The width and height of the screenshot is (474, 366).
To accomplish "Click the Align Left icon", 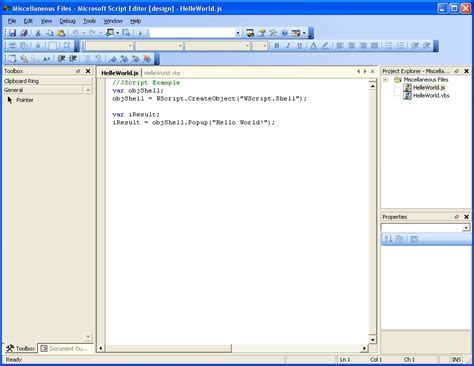I will pos(340,46).
